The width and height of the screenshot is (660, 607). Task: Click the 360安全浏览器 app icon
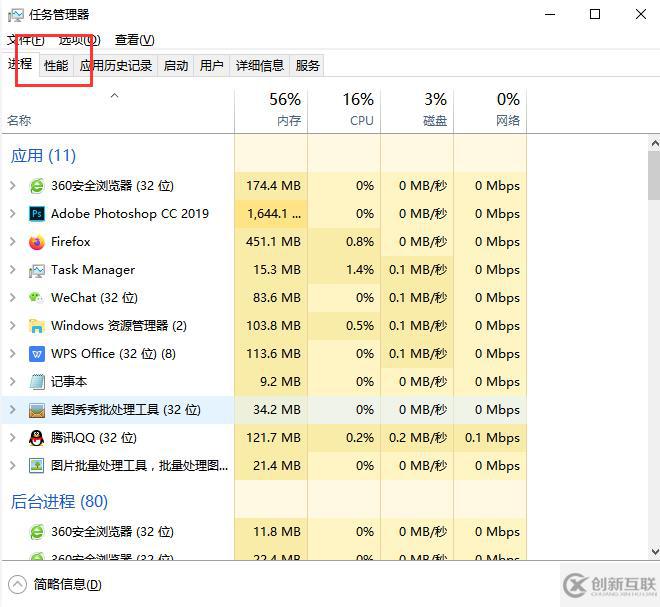point(37,186)
